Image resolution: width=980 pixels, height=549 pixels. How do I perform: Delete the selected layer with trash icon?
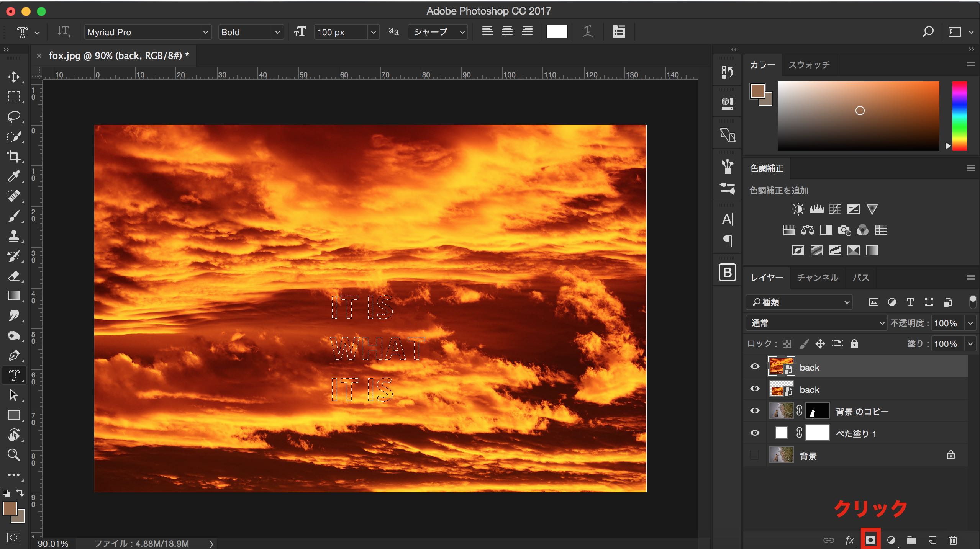(953, 540)
